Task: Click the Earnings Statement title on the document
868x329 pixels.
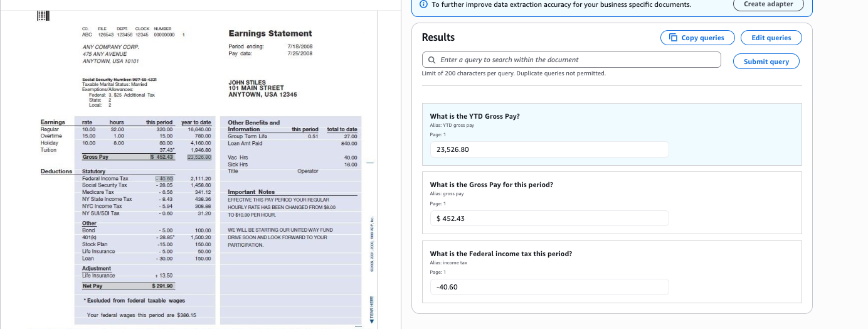Action: [x=270, y=33]
